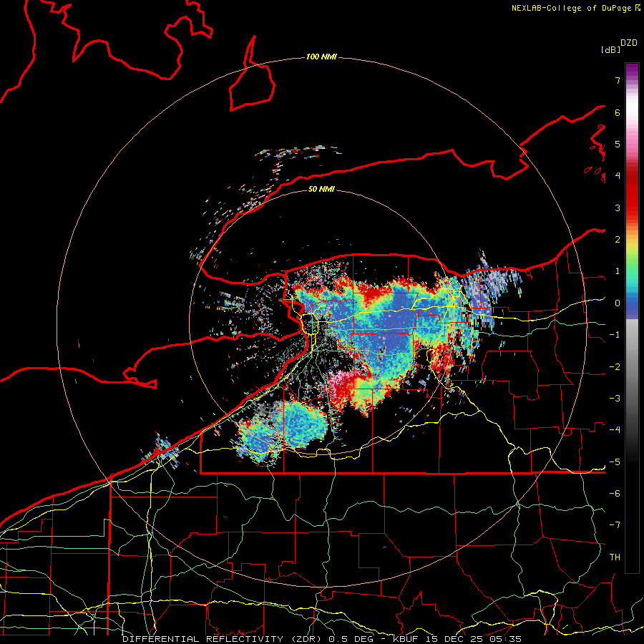This screenshot has width=644, height=644.
Task: Click the ZDR color scale bar
Action: pos(632,318)
